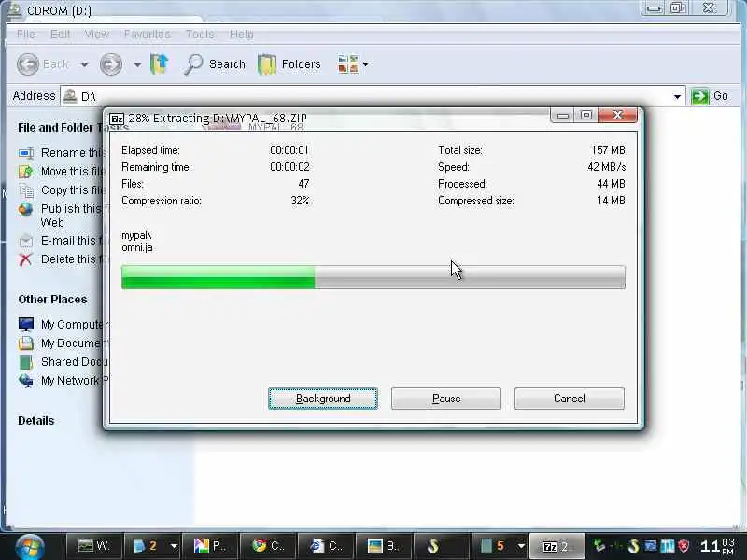Expand the Details section header

click(35, 421)
